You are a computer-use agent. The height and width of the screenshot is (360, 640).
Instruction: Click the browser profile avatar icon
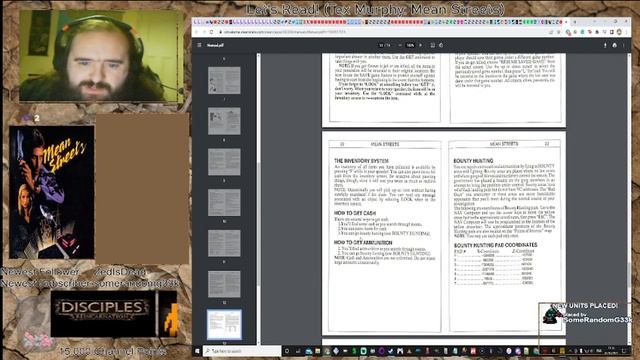(619, 32)
